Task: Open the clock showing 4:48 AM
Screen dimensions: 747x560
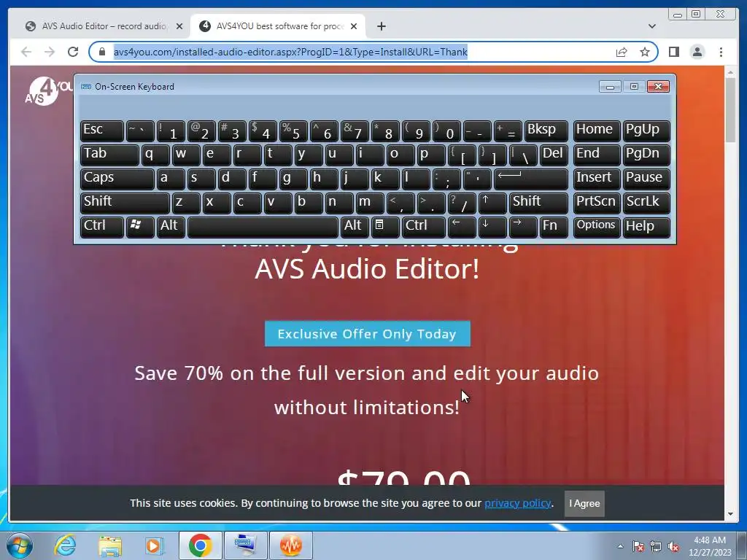Action: click(x=709, y=546)
